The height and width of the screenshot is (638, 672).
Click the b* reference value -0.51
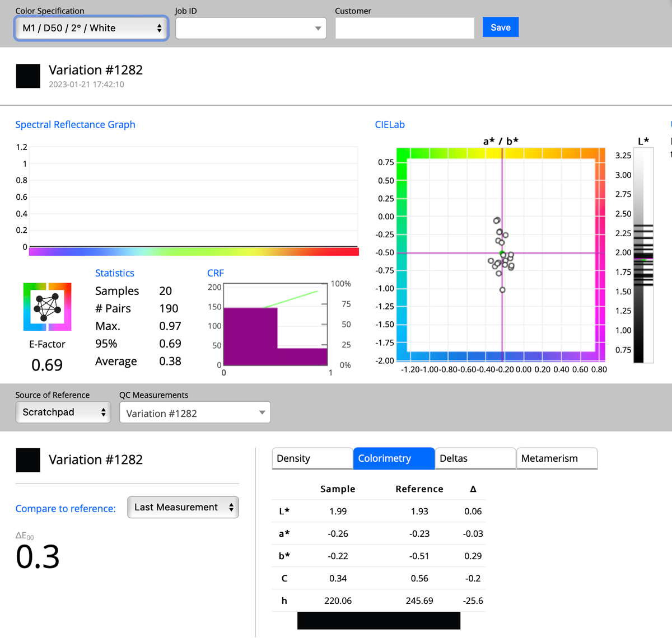(x=419, y=556)
